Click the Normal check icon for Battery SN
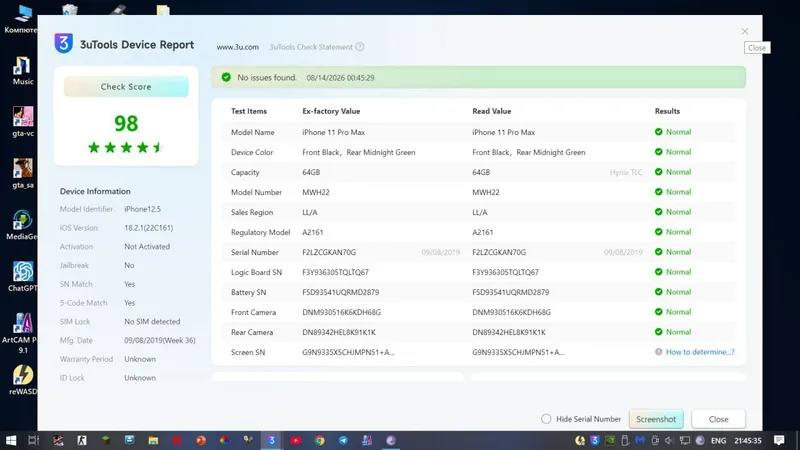The image size is (800, 450). [x=659, y=292]
